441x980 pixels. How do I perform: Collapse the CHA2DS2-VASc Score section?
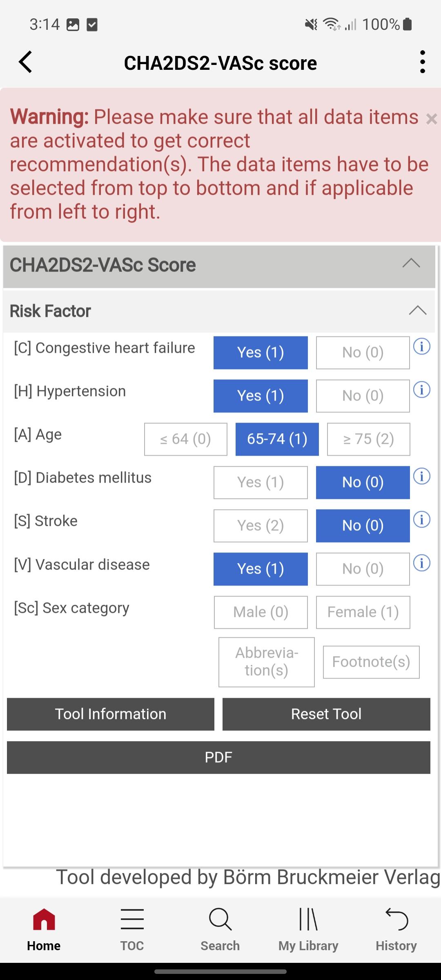(x=411, y=264)
